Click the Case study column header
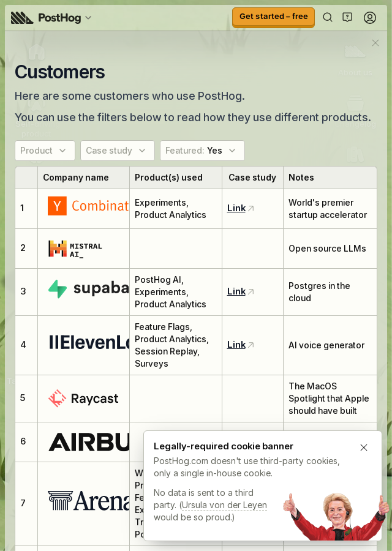Viewport: 392px width, 551px height. tap(252, 178)
